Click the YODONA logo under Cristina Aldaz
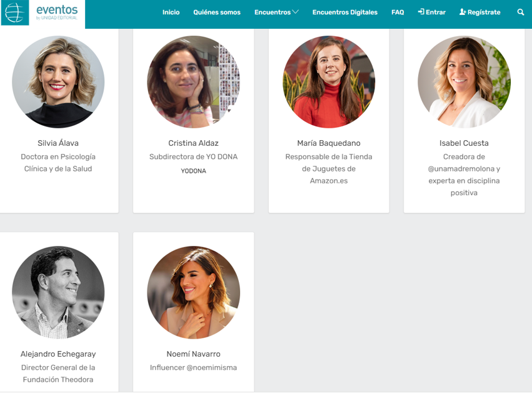 [x=193, y=171]
